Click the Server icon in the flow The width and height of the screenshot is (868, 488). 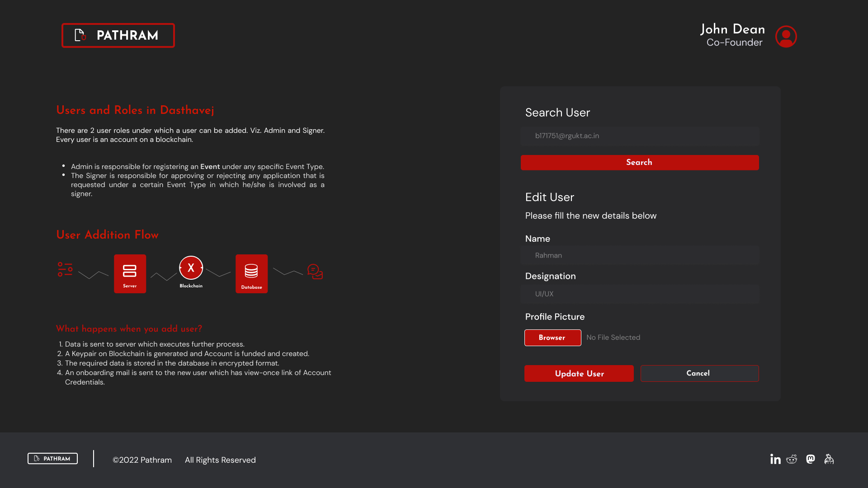pos(130,273)
